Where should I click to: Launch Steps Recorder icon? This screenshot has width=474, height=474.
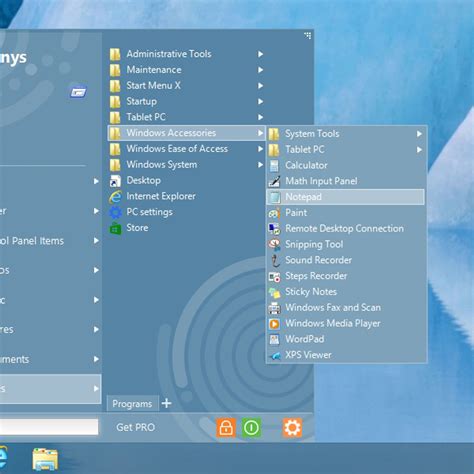pos(274,276)
